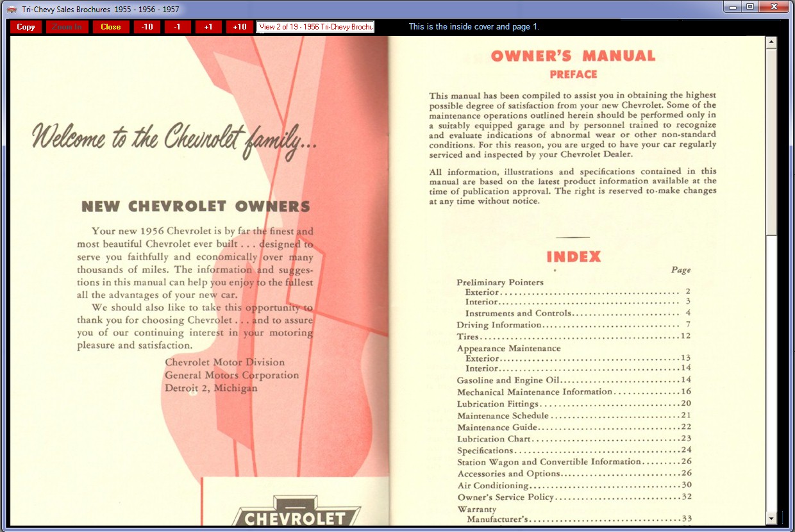Screen dimensions: 795x532
Task: Maximize the Tri-Chevy Sales Brochures window
Action: [x=749, y=7]
